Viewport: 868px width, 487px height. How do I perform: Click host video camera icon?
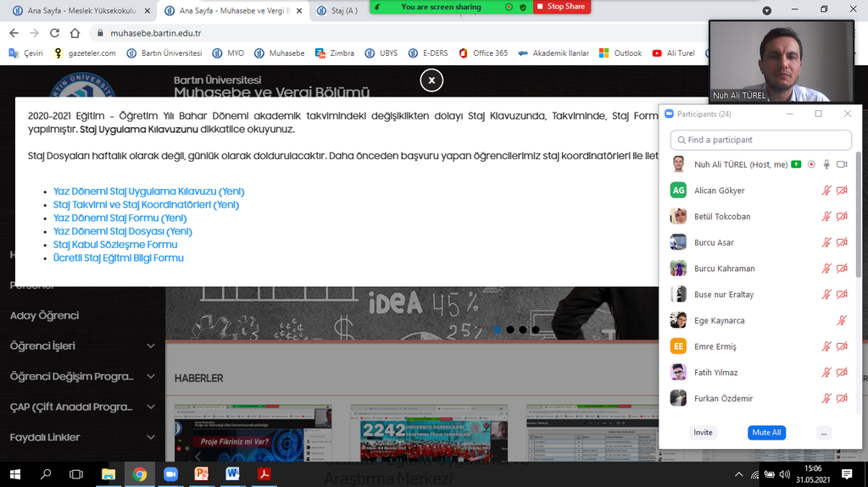(x=842, y=164)
